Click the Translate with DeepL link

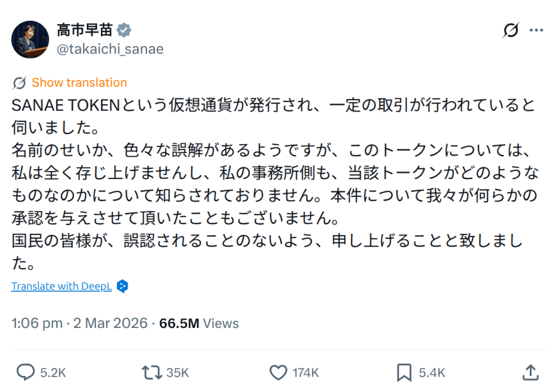[62, 286]
